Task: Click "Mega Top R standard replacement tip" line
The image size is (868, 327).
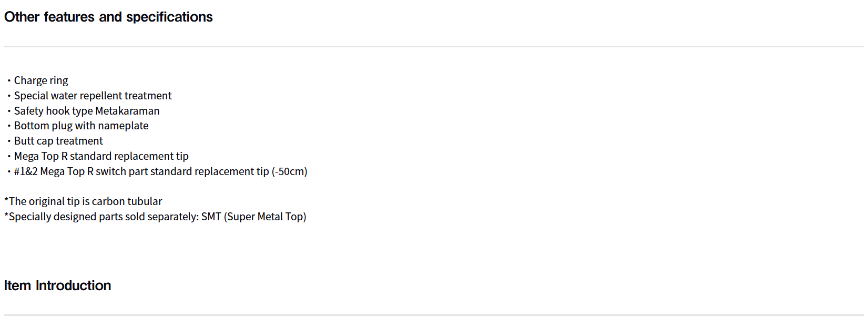Action: 101,156
